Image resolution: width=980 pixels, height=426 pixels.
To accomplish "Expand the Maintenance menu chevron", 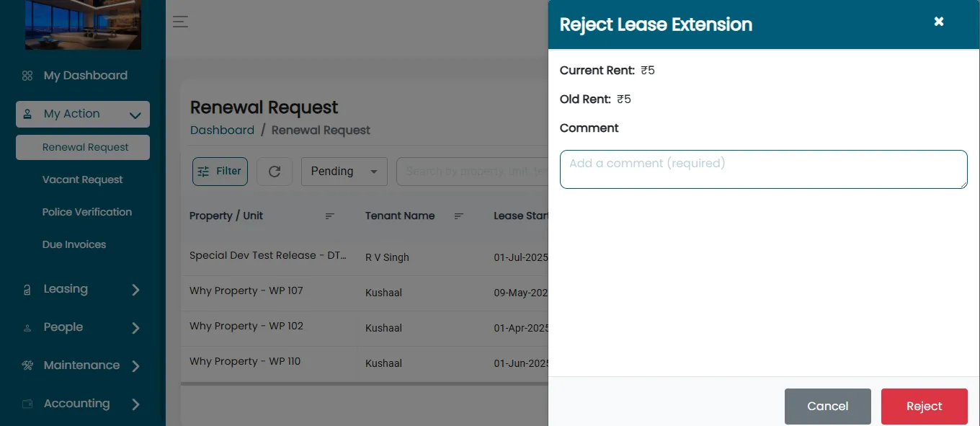I will [x=135, y=366].
